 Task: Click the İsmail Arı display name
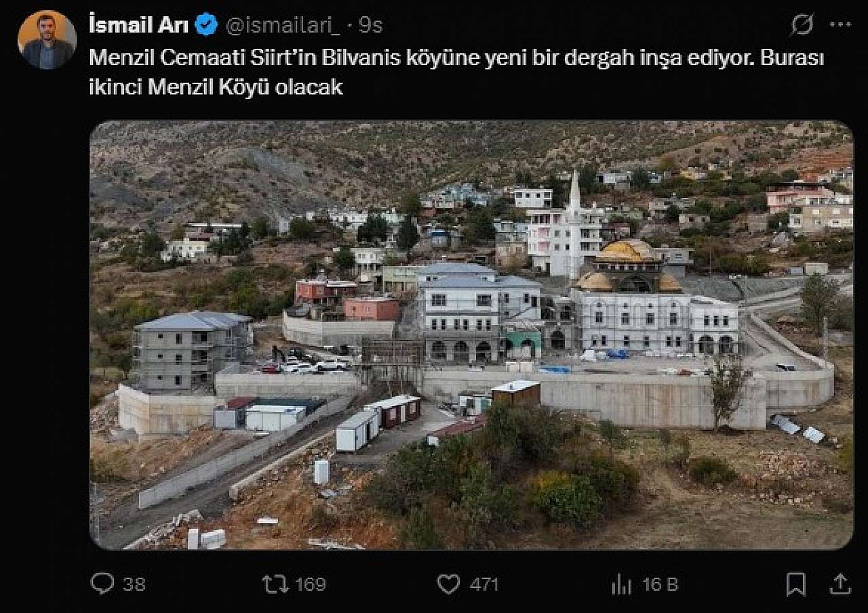[x=140, y=25]
